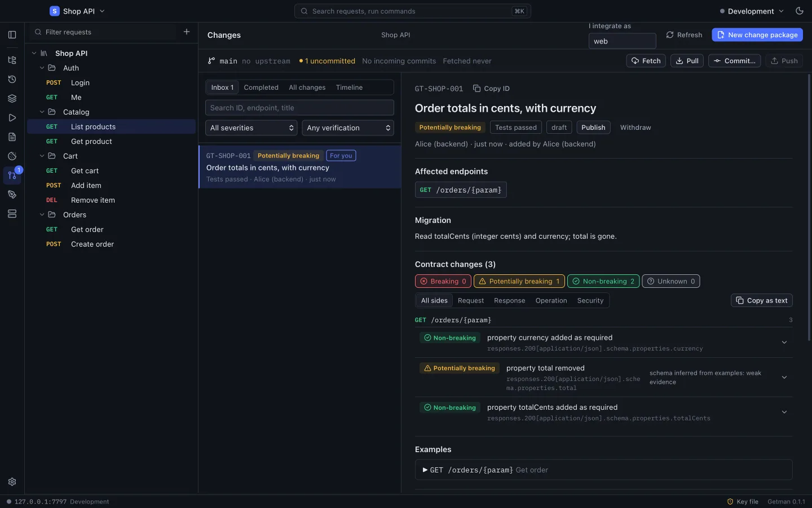Click the git branch icon beside main
Image resolution: width=812 pixels, height=508 pixels.
(211, 60)
